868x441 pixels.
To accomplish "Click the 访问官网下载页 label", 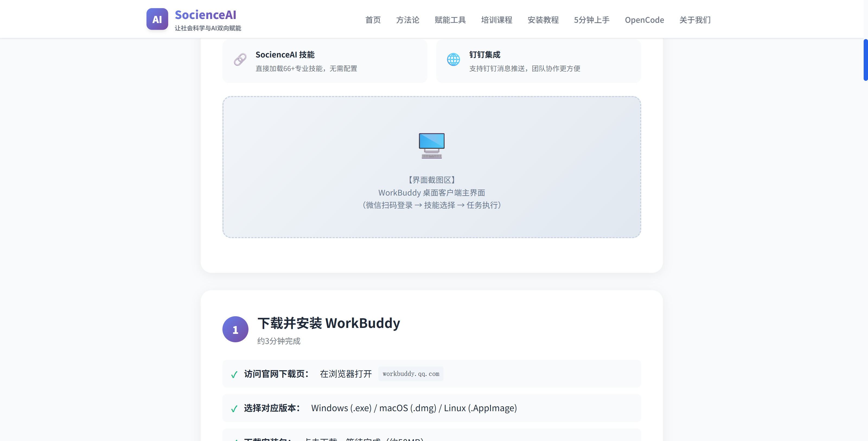I will [x=276, y=374].
